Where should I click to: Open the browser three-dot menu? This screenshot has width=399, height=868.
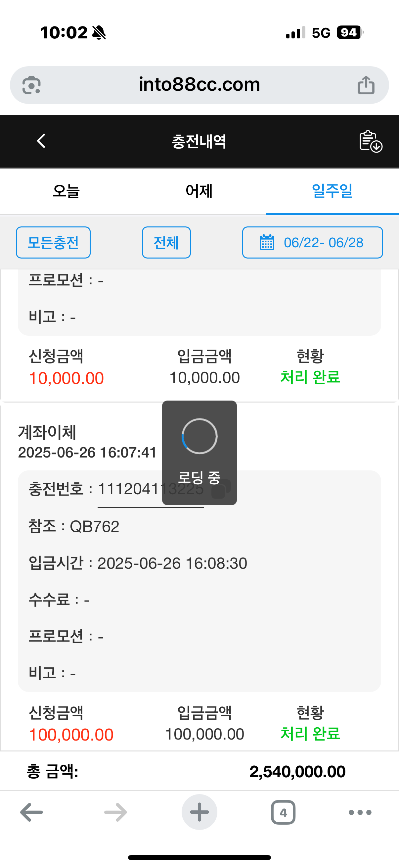[x=360, y=812]
